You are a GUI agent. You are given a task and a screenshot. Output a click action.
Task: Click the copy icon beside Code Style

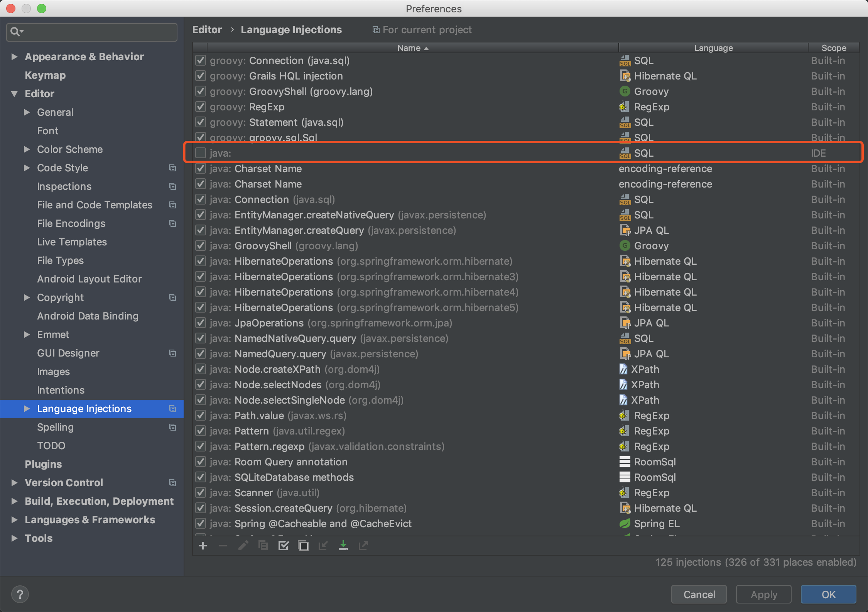[172, 168]
